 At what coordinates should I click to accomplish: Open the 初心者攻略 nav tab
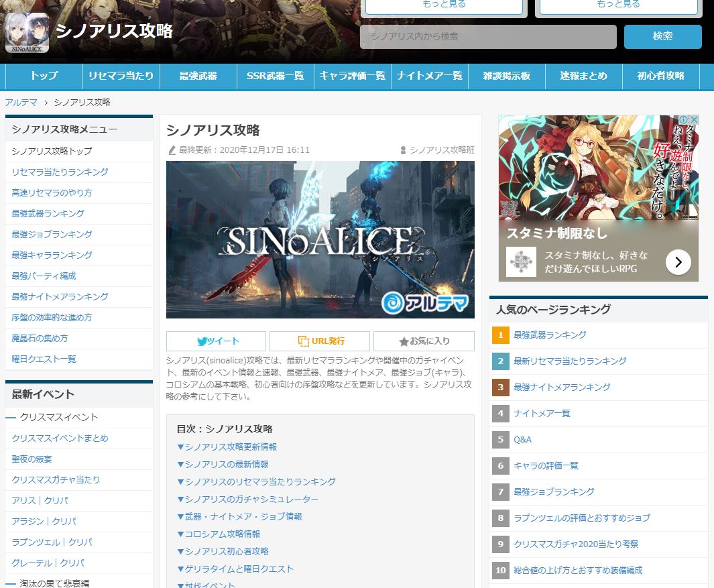click(x=661, y=76)
